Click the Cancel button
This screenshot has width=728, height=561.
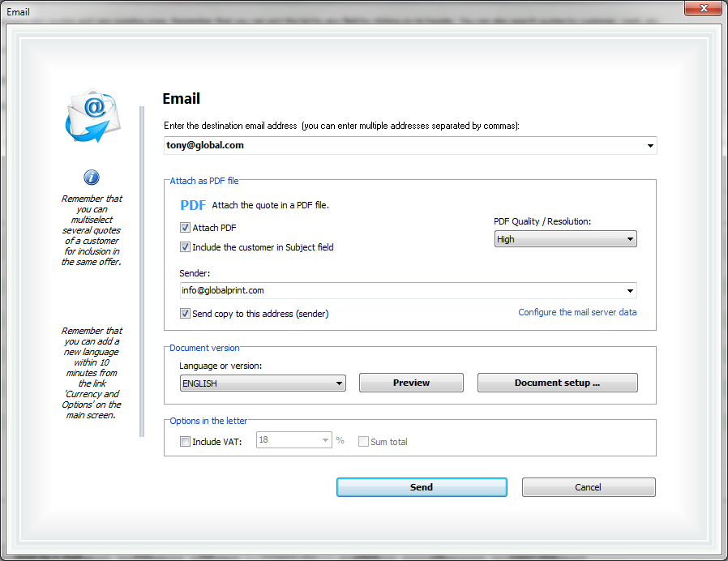click(589, 487)
